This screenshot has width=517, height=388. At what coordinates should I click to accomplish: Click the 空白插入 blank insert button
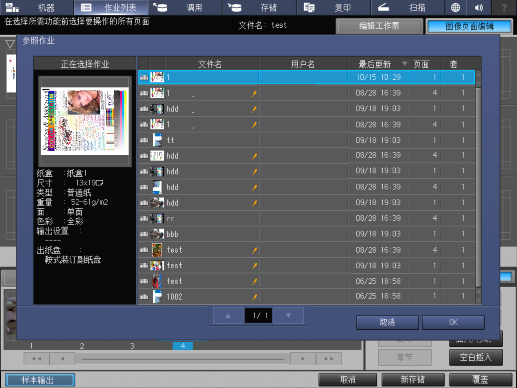tap(476, 357)
